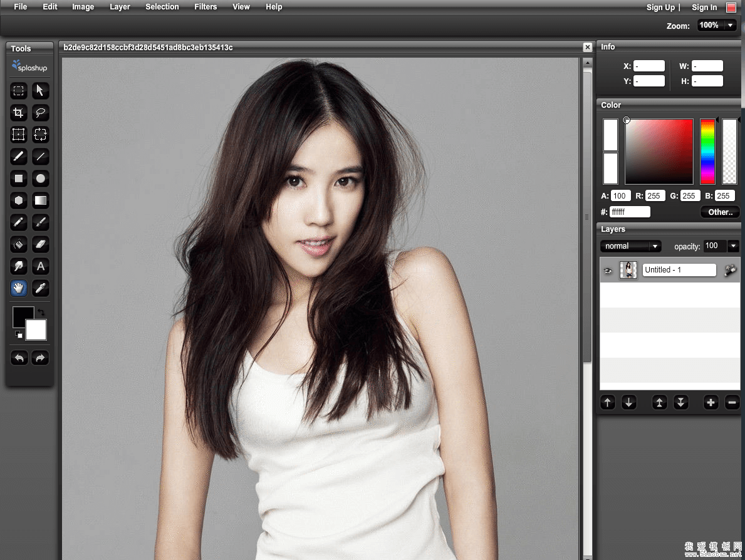Image resolution: width=745 pixels, height=560 pixels.
Task: Select the Crop tool
Action: click(x=19, y=113)
